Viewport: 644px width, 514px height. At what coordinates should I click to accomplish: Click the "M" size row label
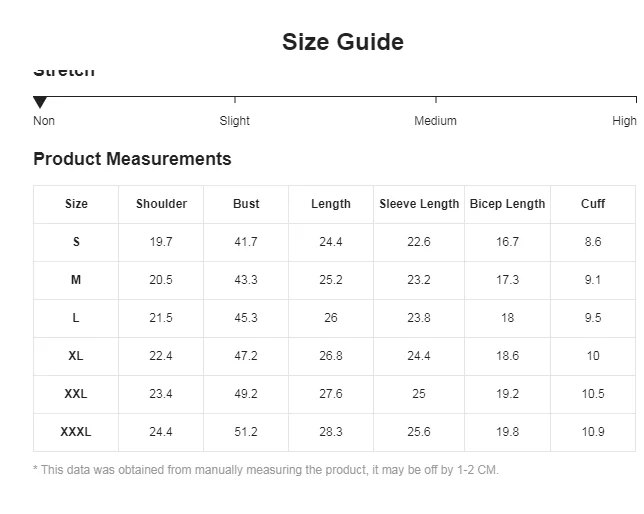[x=76, y=280]
